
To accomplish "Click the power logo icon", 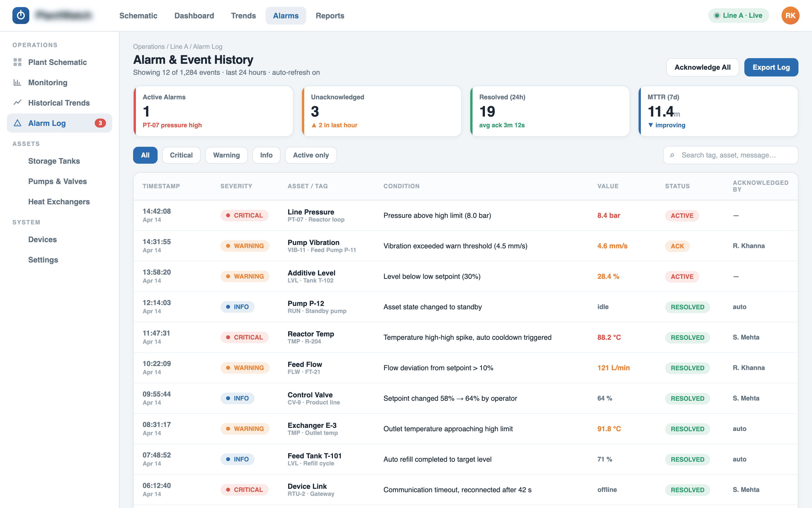I will (21, 16).
